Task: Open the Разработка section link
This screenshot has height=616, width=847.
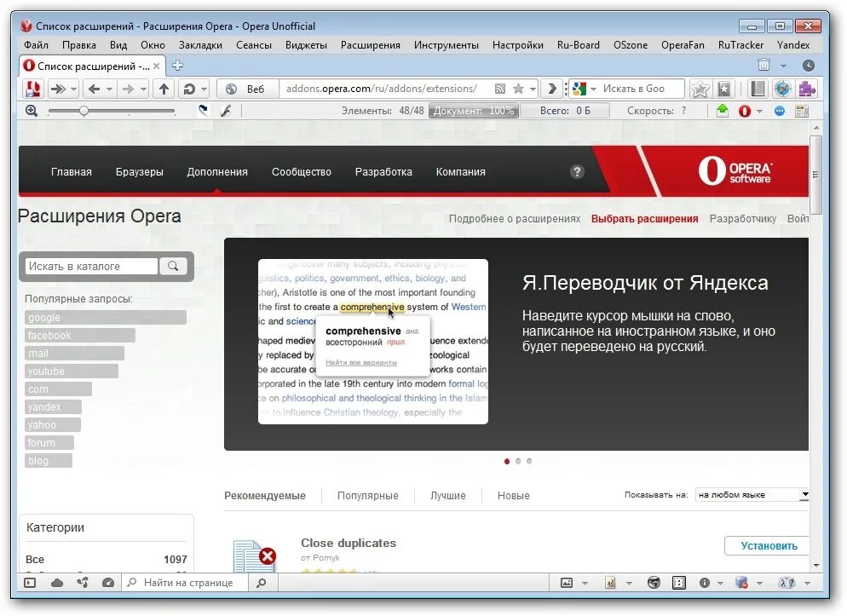Action: (x=383, y=171)
